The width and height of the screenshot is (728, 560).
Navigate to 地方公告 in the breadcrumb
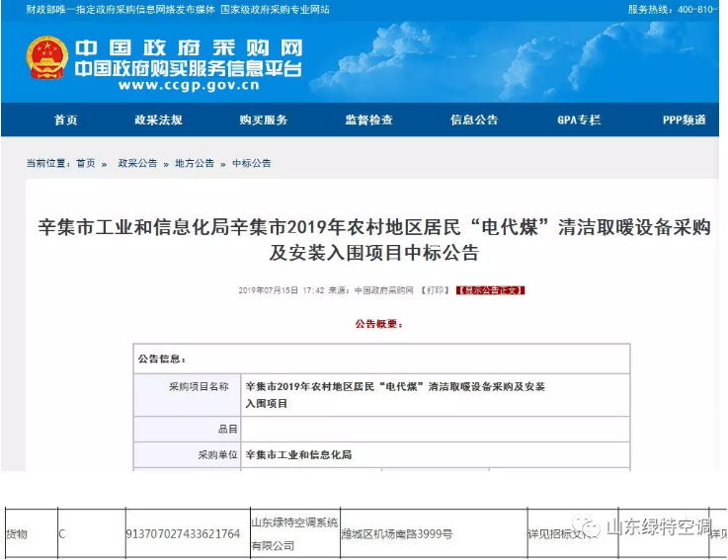195,163
